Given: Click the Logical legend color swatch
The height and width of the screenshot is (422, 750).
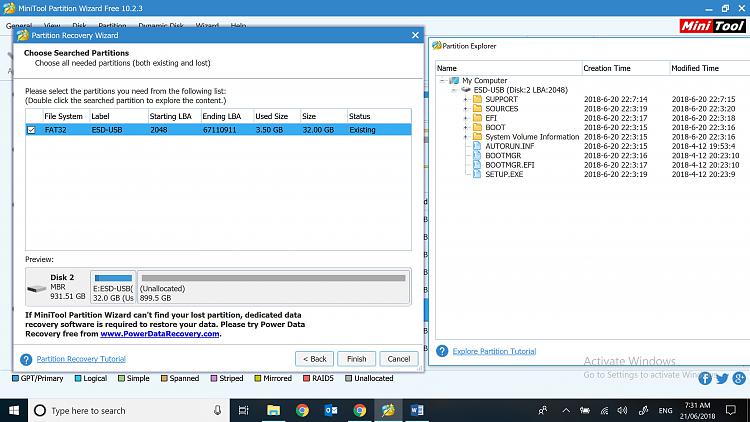Looking at the screenshot, I should (x=78, y=378).
